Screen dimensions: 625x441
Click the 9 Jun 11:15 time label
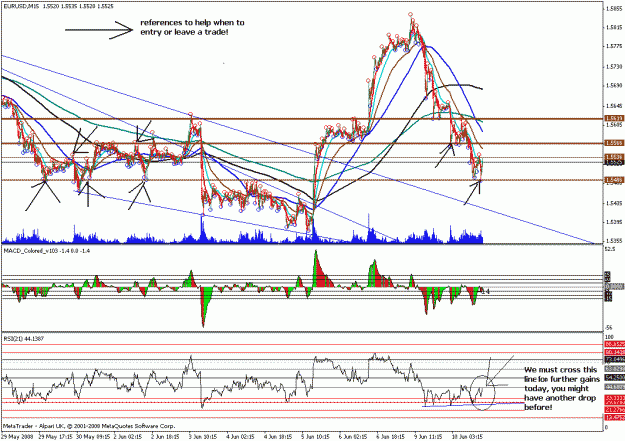[x=430, y=437]
